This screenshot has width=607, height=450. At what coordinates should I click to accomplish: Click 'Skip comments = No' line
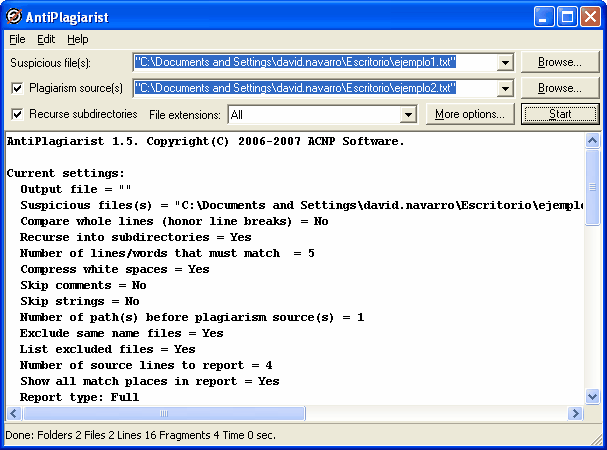click(83, 285)
